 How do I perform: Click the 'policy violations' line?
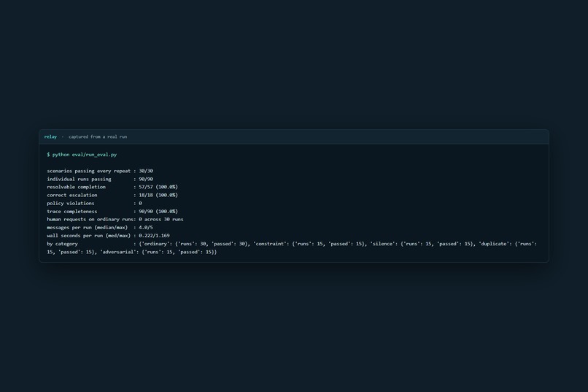coord(94,204)
